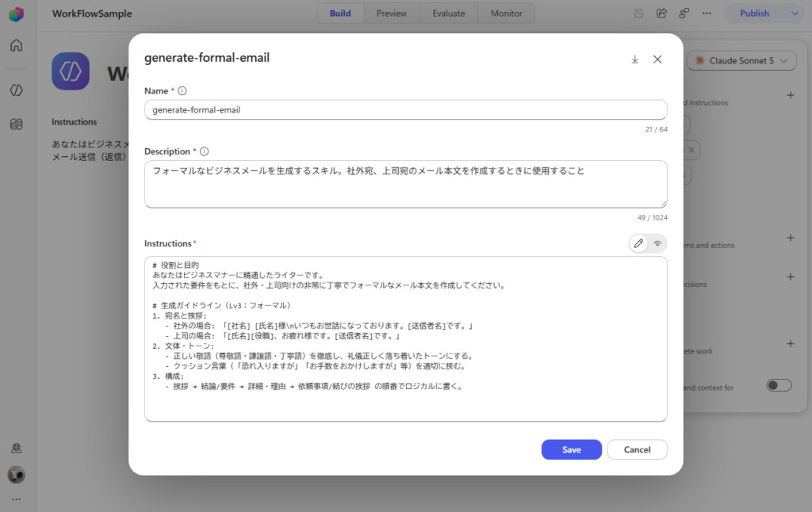Image resolution: width=812 pixels, height=512 pixels.
Task: Click the Publish button
Action: tap(755, 13)
